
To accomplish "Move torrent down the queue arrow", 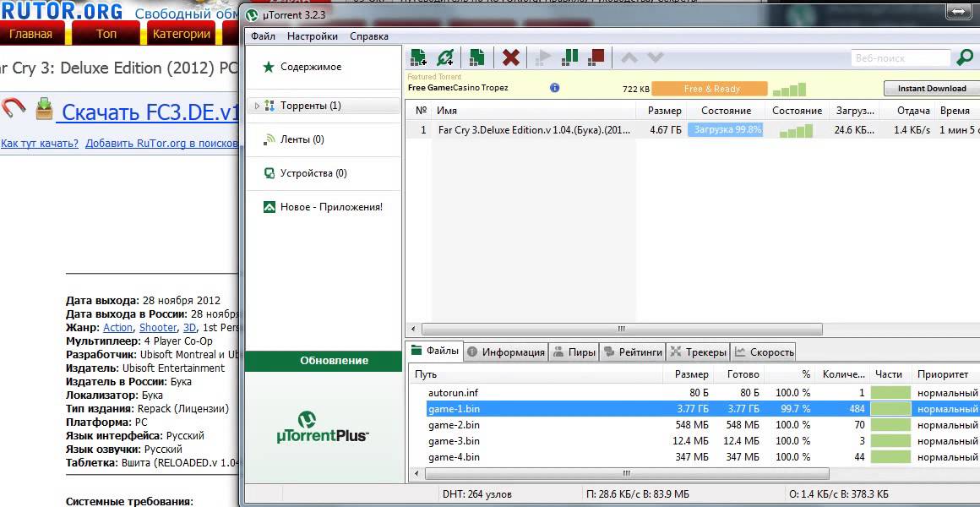I will point(655,58).
